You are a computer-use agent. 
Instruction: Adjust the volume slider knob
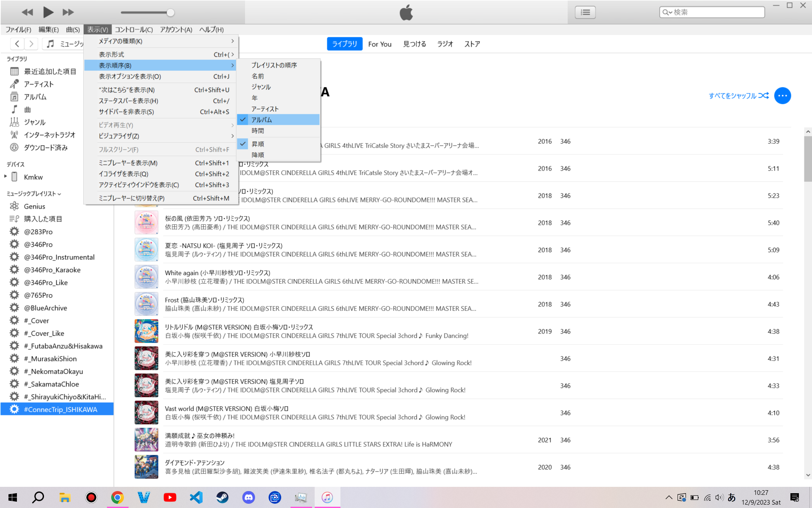pos(170,13)
